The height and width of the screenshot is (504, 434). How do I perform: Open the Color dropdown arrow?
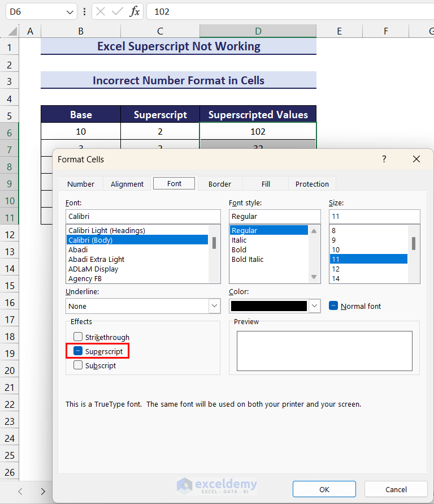coord(315,305)
